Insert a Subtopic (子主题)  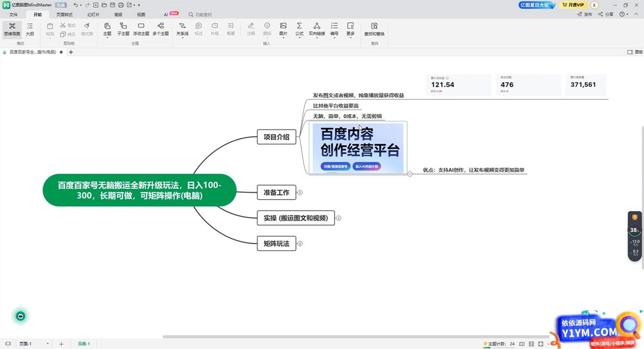point(123,29)
